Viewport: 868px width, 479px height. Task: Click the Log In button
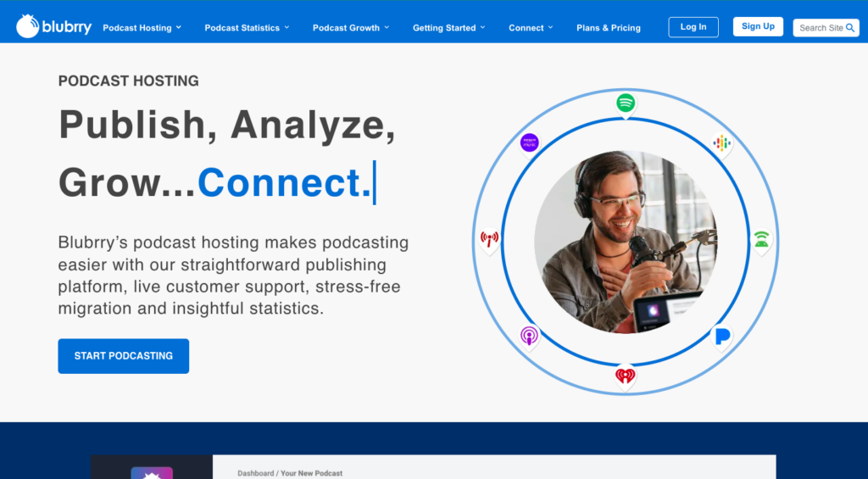693,27
